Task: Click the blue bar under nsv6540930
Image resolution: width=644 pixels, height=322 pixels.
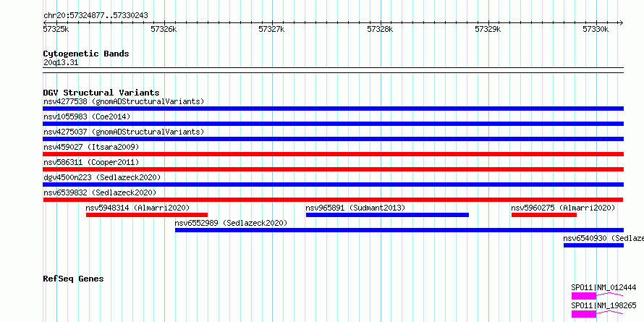Action: (x=593, y=245)
